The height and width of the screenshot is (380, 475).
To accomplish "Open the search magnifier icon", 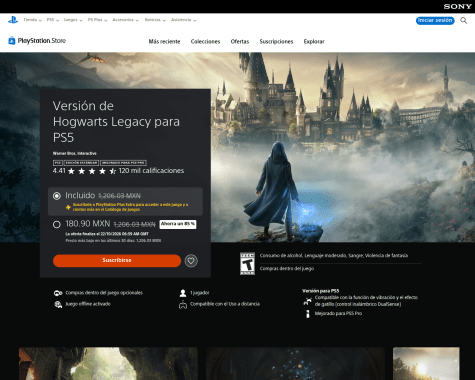I will [463, 20].
